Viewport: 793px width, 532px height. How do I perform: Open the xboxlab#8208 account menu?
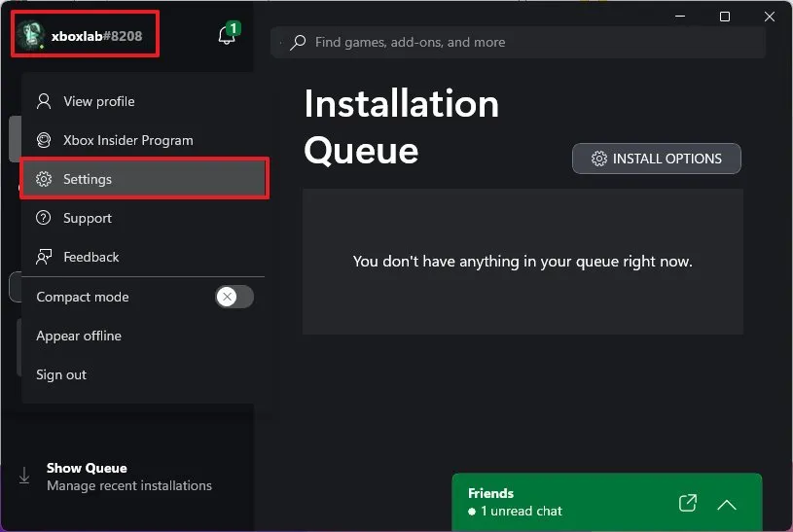[x=96, y=36]
